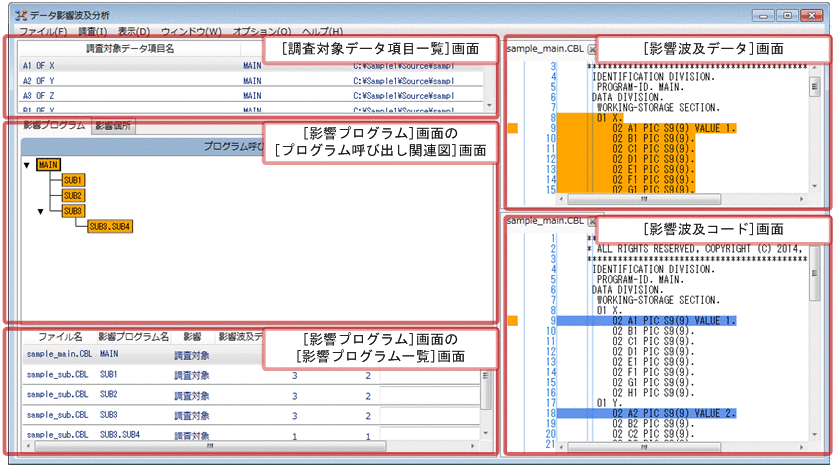This screenshot has height=468, width=835.
Task: Select the SUB3.SUB4 row in program list
Action: [x=251, y=435]
